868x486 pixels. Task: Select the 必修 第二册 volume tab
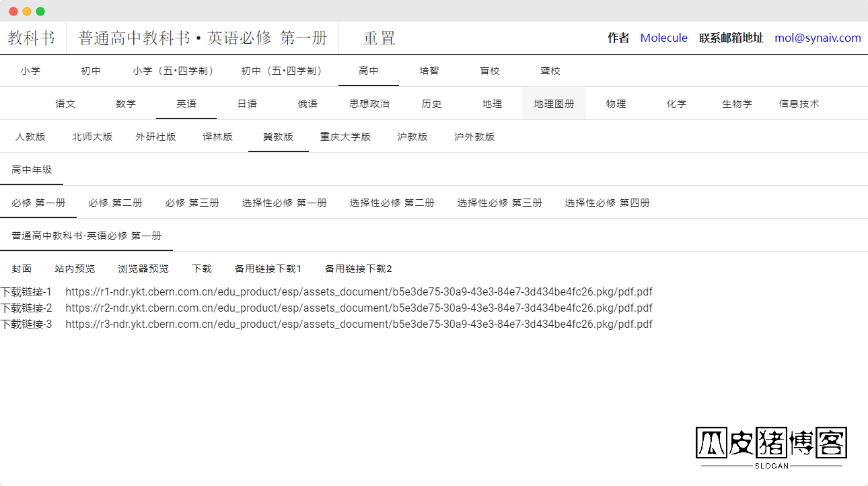pyautogui.click(x=115, y=203)
